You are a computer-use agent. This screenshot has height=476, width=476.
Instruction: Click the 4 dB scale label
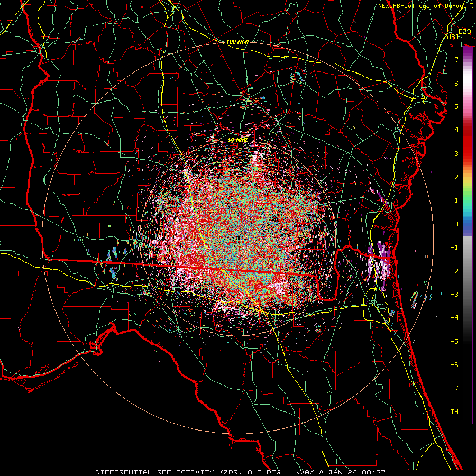(456, 130)
